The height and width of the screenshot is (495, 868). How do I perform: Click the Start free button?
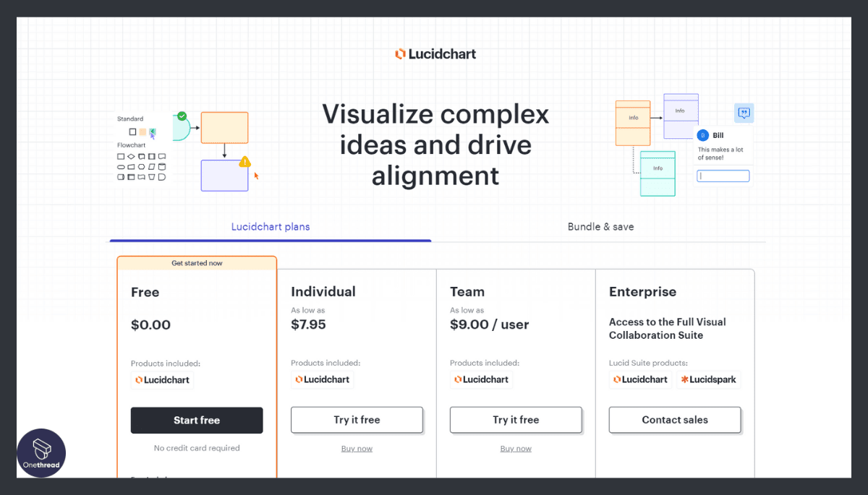(197, 420)
